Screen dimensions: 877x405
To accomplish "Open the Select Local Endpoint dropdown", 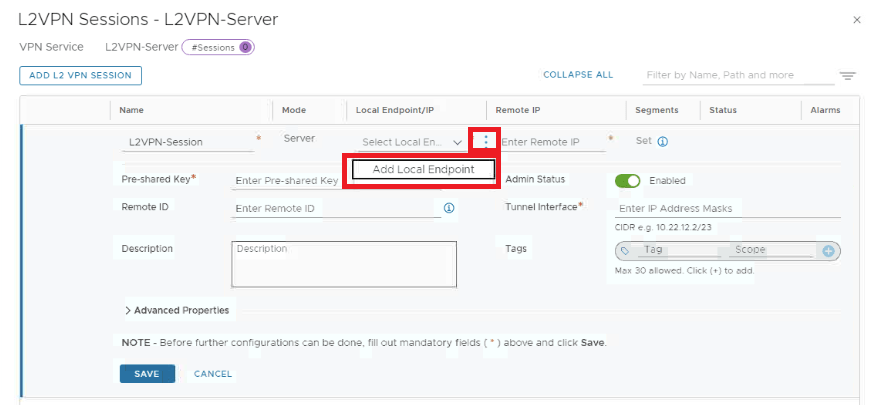I will pos(411,143).
